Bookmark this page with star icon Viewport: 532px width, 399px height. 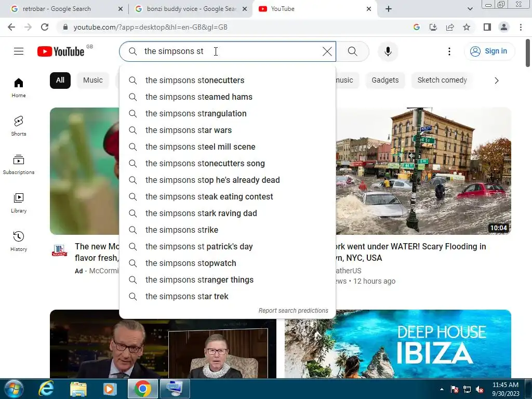tap(467, 27)
